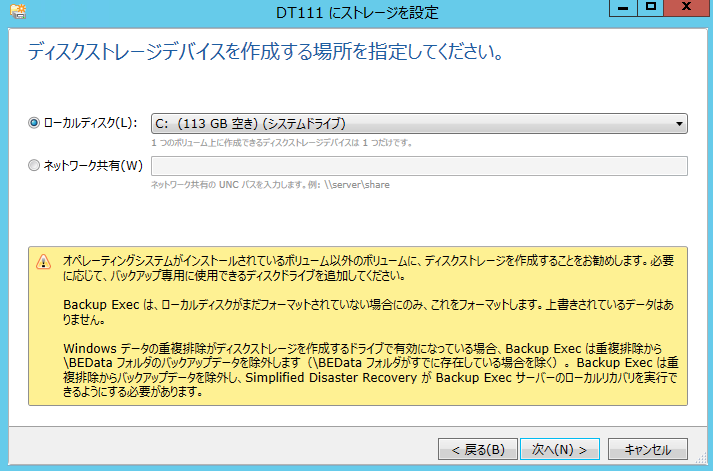Open the local disk drive dropdown
This screenshot has width=713, height=471.
[419, 124]
